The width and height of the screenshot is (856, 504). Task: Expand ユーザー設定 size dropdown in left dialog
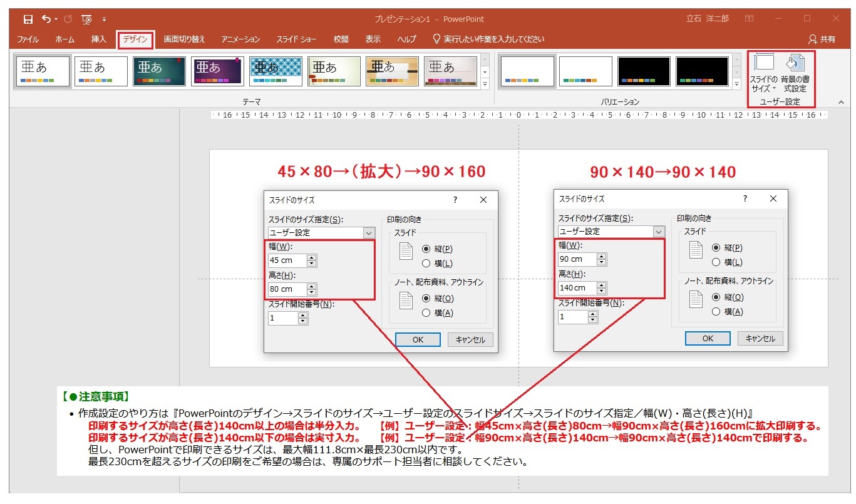click(369, 233)
